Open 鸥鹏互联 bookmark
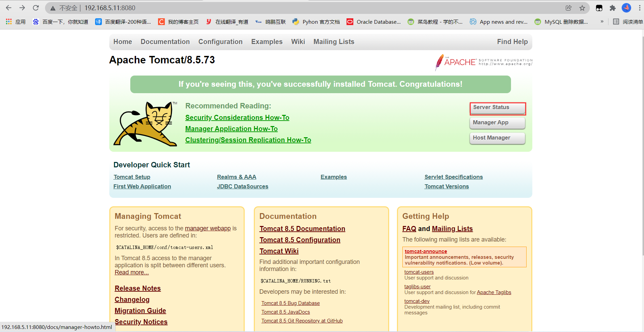Image resolution: width=644 pixels, height=332 pixels. 271,22
